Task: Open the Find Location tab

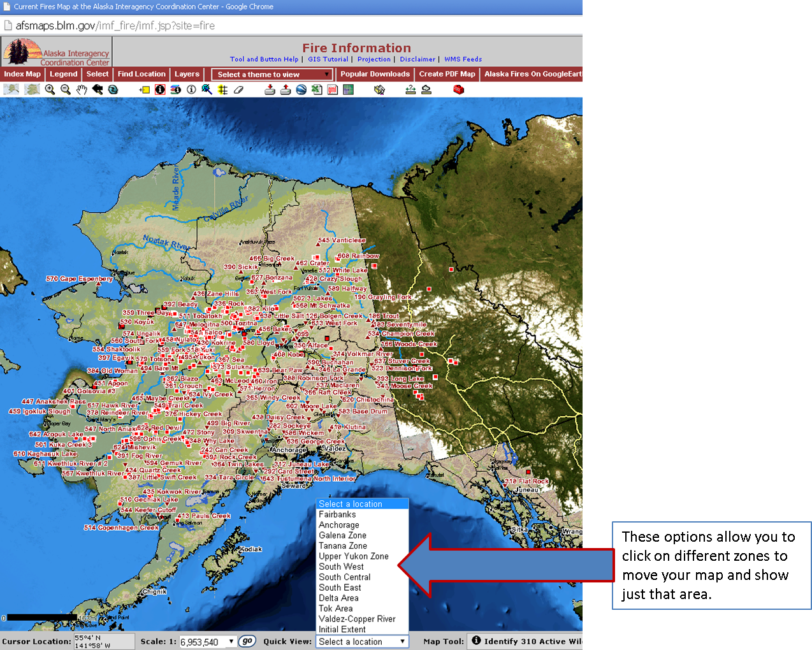Action: pos(141,74)
